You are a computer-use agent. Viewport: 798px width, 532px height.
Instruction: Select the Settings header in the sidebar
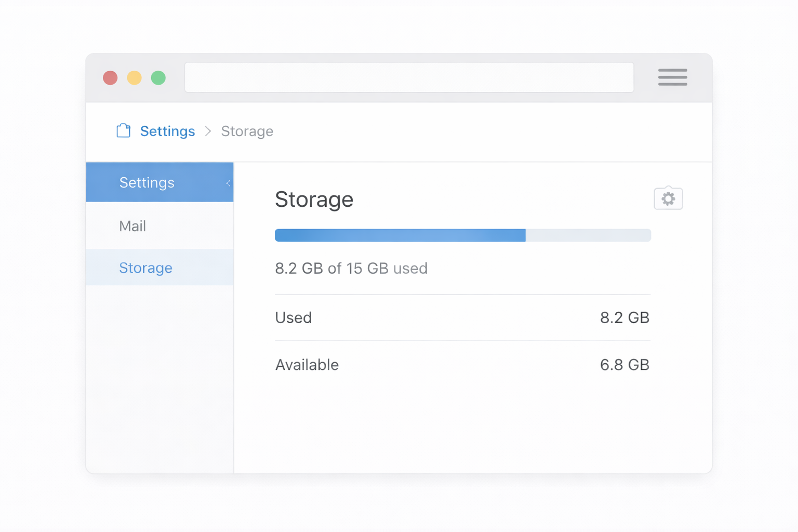coord(147,182)
